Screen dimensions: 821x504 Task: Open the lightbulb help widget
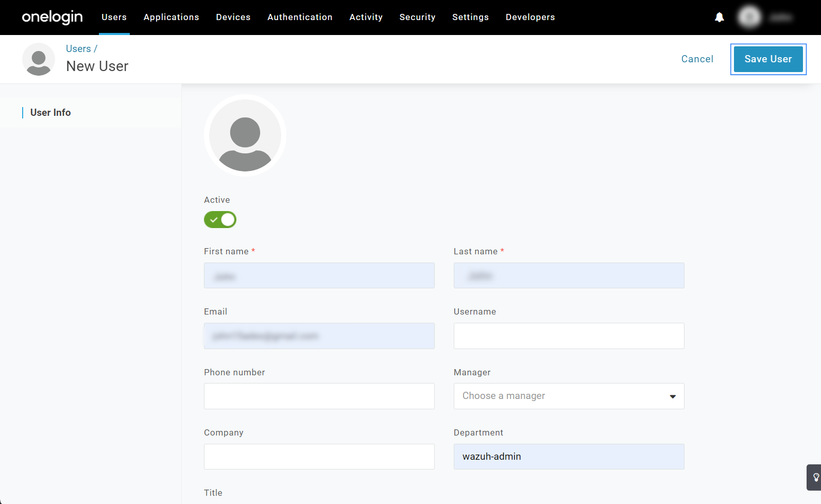coord(815,477)
